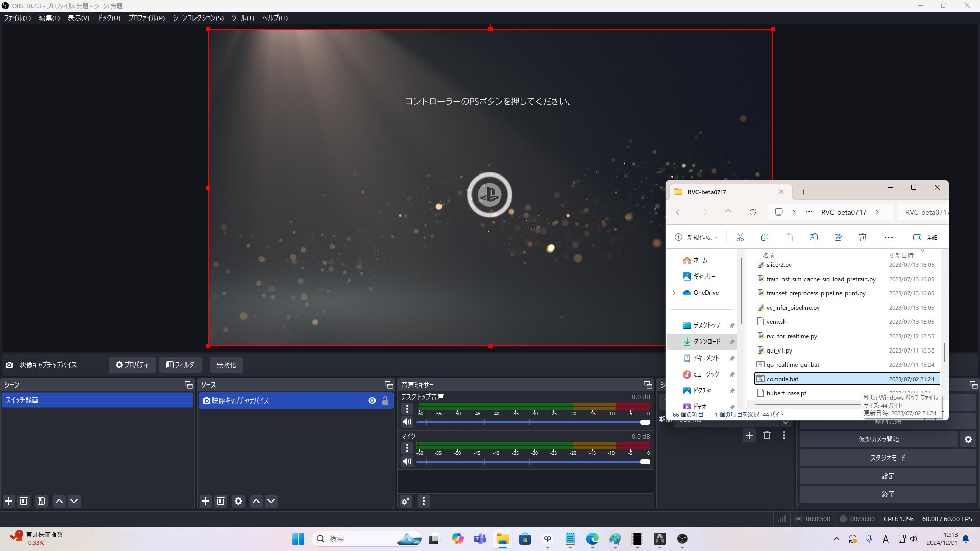This screenshot has width=980, height=551.
Task: Click the スタジオモード button
Action: click(x=888, y=458)
